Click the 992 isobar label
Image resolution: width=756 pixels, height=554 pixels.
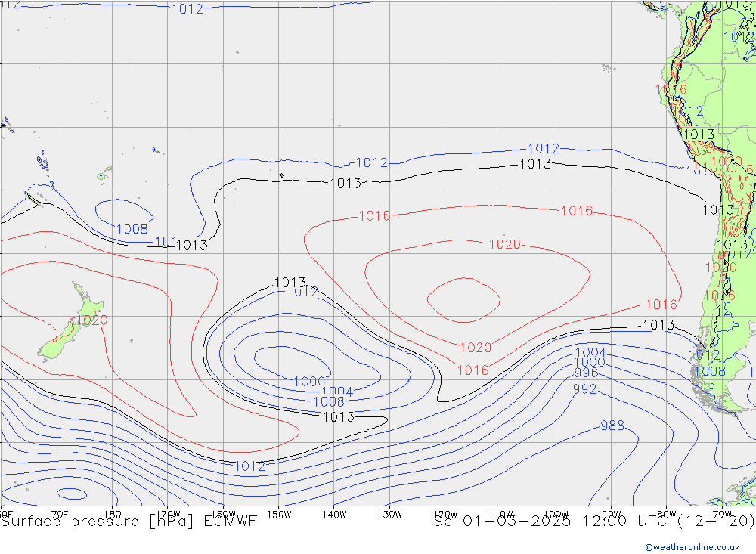click(585, 388)
